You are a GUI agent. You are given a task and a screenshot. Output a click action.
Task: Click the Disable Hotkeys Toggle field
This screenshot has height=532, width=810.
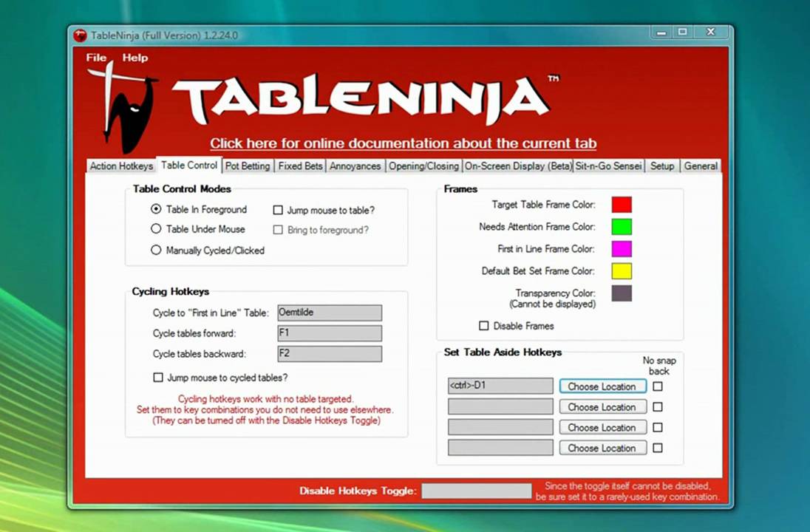pyautogui.click(x=476, y=491)
